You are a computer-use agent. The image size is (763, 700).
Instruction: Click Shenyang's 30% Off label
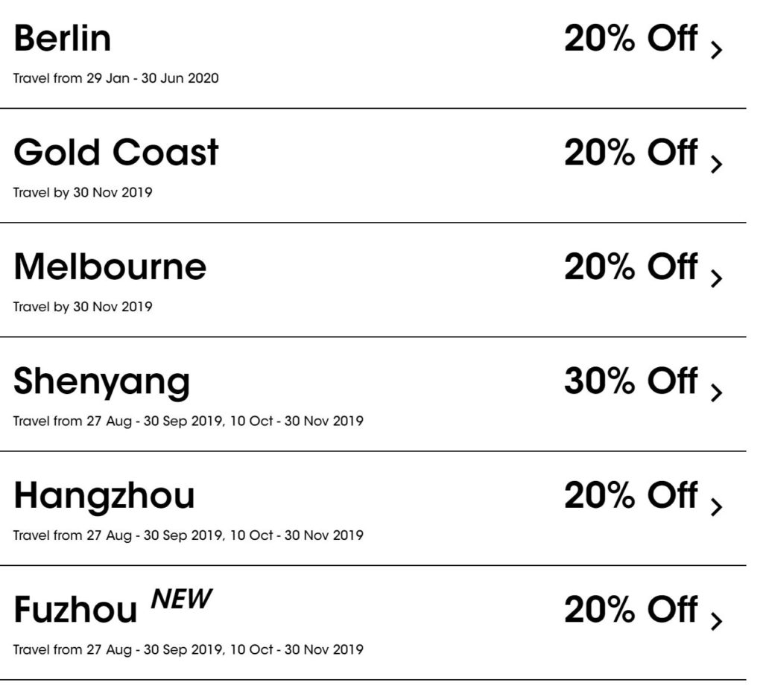coord(630,381)
